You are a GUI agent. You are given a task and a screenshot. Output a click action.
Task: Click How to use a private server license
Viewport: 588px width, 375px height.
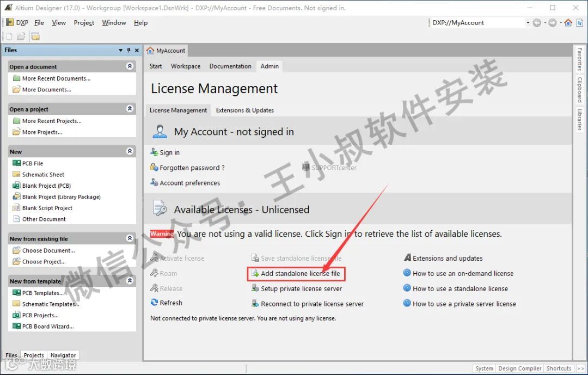(464, 304)
